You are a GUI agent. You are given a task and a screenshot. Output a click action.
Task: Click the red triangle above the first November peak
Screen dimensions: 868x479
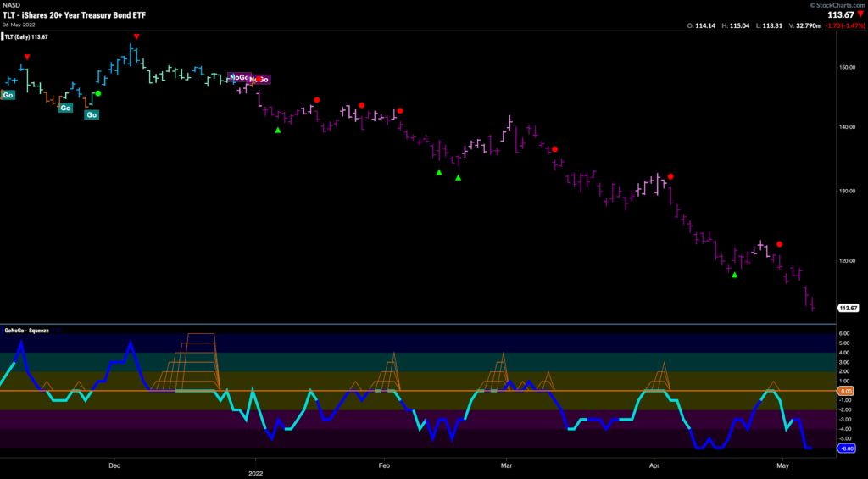coord(26,57)
